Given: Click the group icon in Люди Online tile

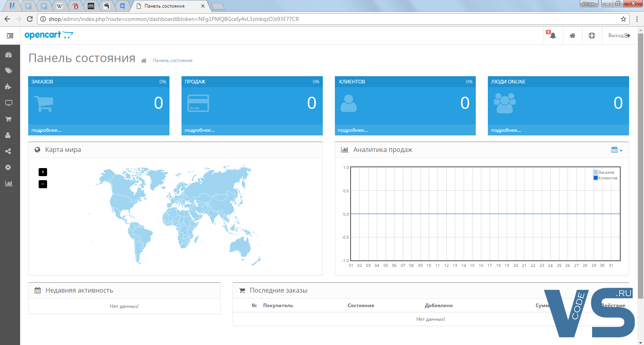Looking at the screenshot, I should (505, 103).
